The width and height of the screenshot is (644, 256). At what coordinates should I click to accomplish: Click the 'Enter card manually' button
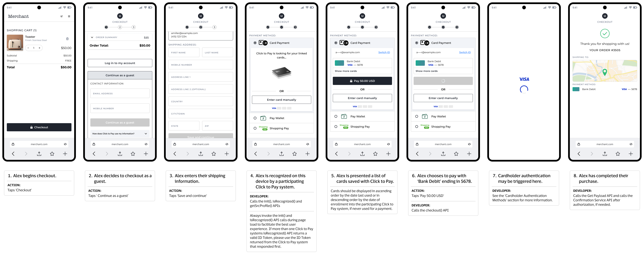281,100
